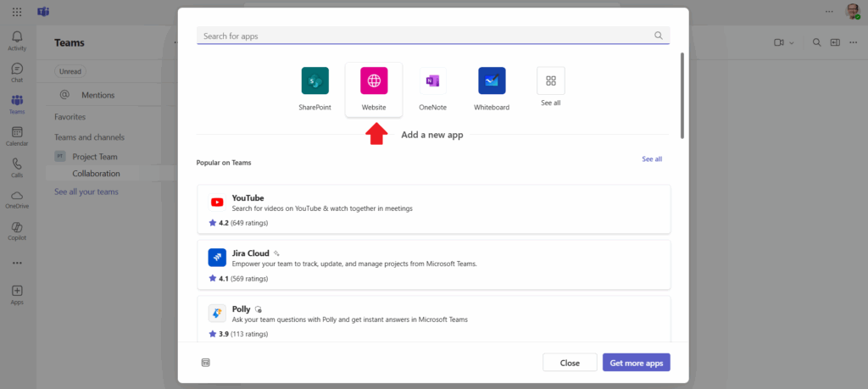The image size is (868, 389).
Task: Open OneDrive in the sidebar
Action: click(x=17, y=199)
